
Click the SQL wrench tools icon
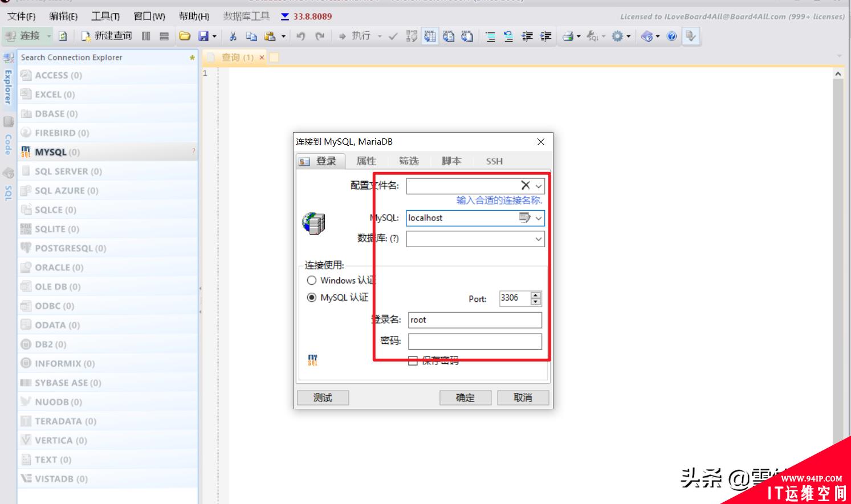pos(592,36)
